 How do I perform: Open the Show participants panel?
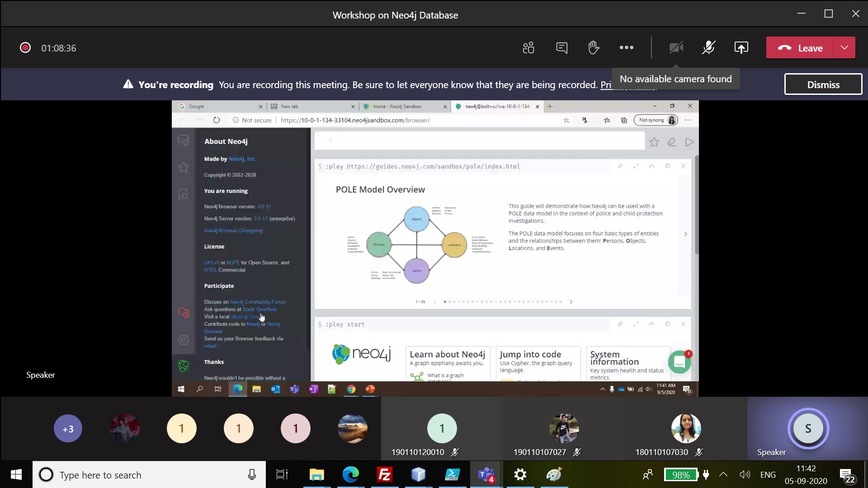pyautogui.click(x=528, y=48)
